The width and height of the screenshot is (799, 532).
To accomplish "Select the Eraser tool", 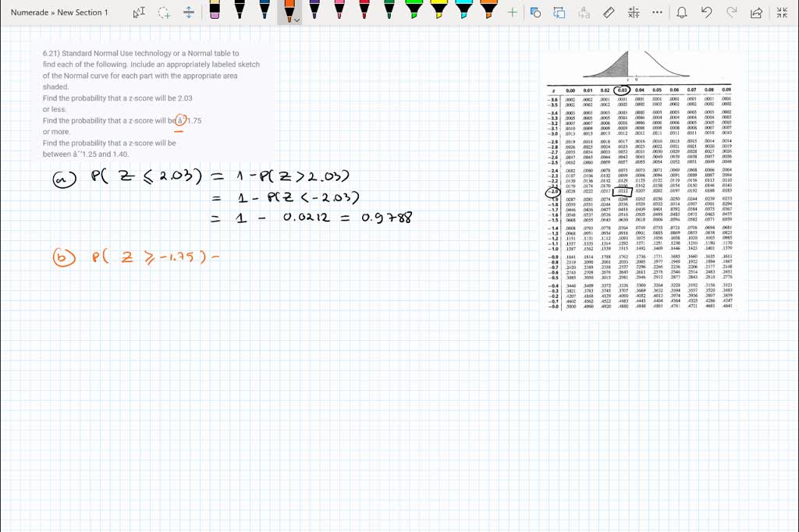I will tap(215, 12).
